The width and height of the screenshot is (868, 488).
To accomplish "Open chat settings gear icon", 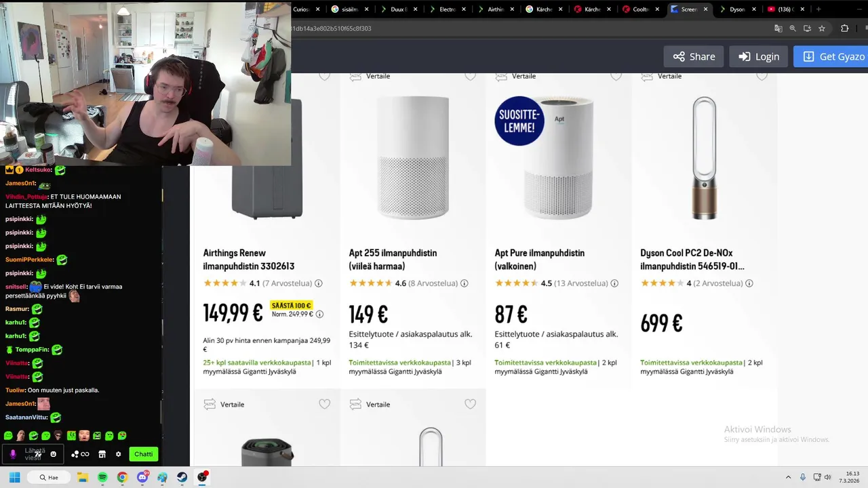I will click(x=118, y=454).
